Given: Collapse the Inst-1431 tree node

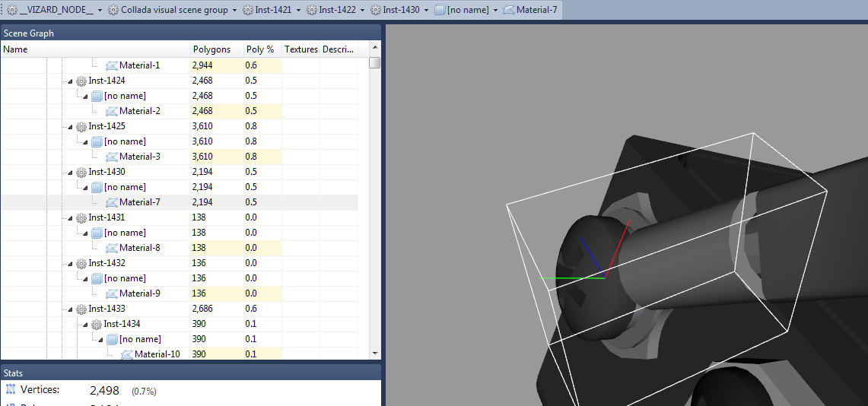Looking at the screenshot, I should [70, 217].
